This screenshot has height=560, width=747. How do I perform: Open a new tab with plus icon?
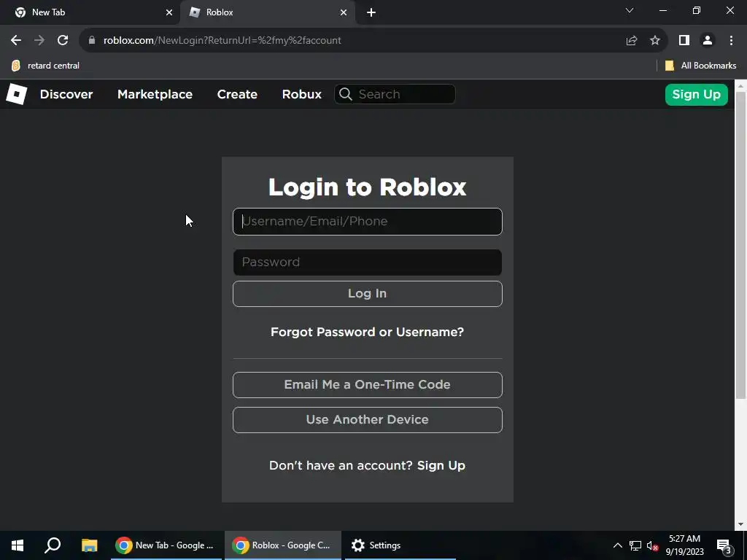[371, 12]
